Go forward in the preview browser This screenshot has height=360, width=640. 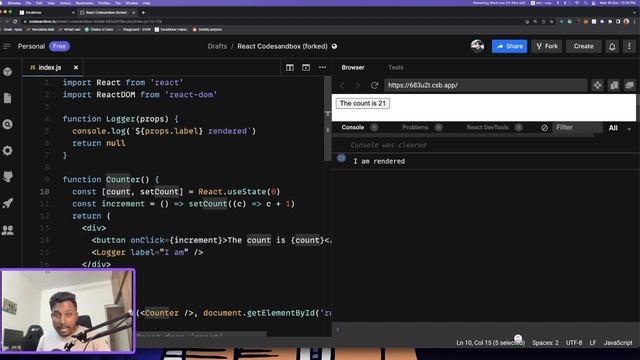click(358, 85)
